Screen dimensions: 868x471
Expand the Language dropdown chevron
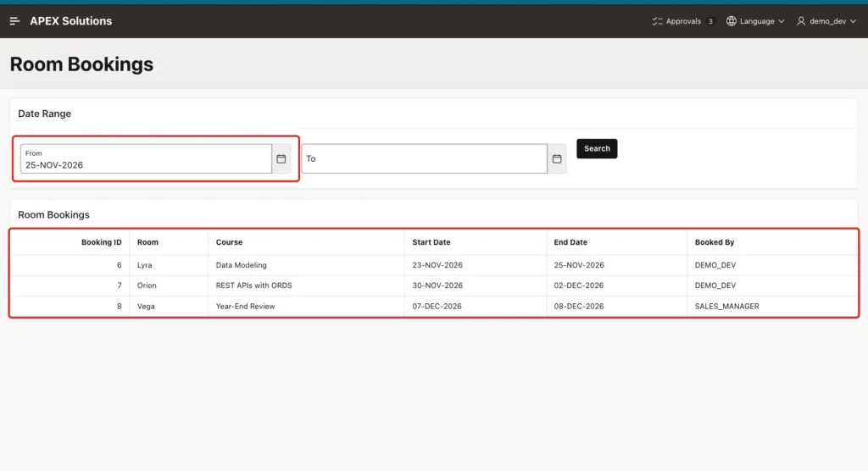click(781, 21)
